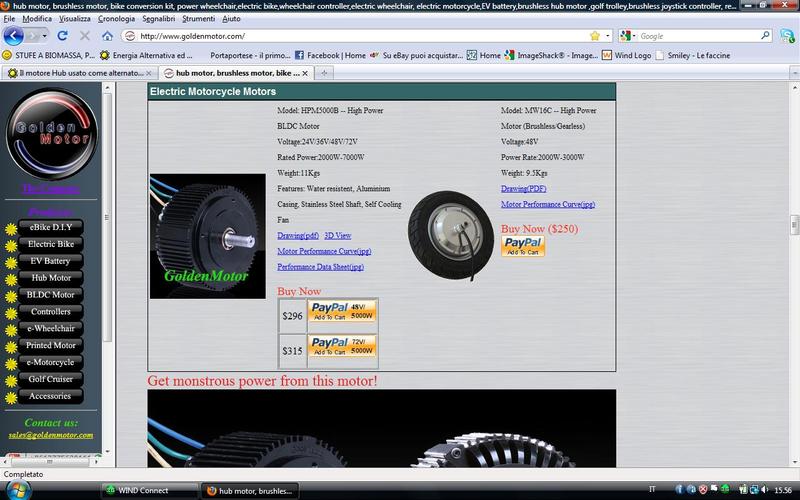Go back with the blue back arrow
The width and height of the screenshot is (800, 500).
tap(13, 36)
